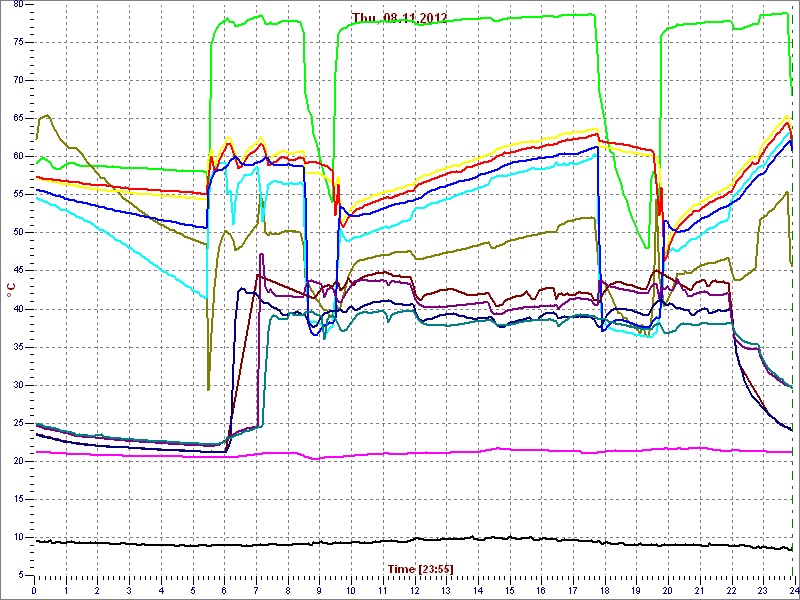Pick the hour 8 label on time axis

[287, 590]
